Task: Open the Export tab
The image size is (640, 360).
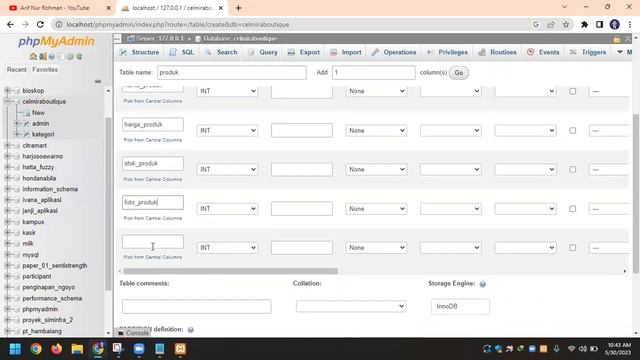Action: click(x=304, y=52)
